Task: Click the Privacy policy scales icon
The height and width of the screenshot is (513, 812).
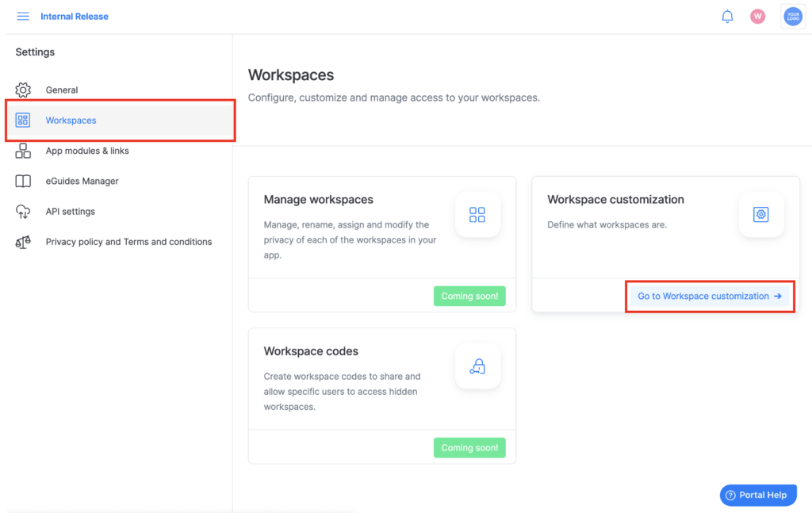Action: click(x=23, y=241)
